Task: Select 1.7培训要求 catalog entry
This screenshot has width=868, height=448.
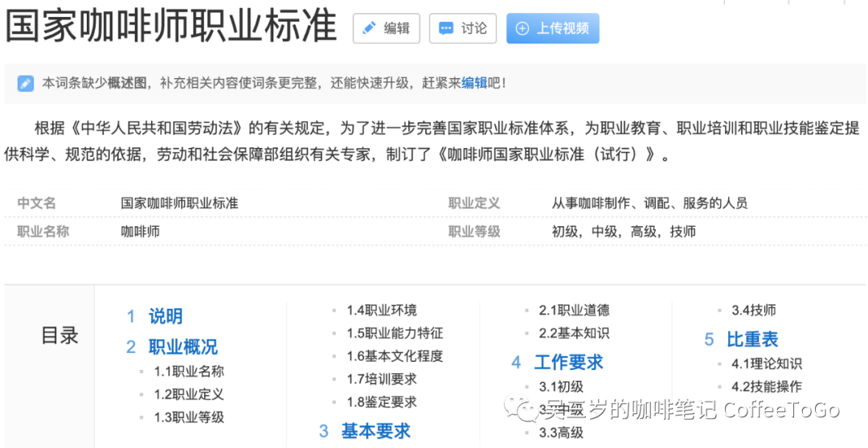Action: [x=382, y=380]
